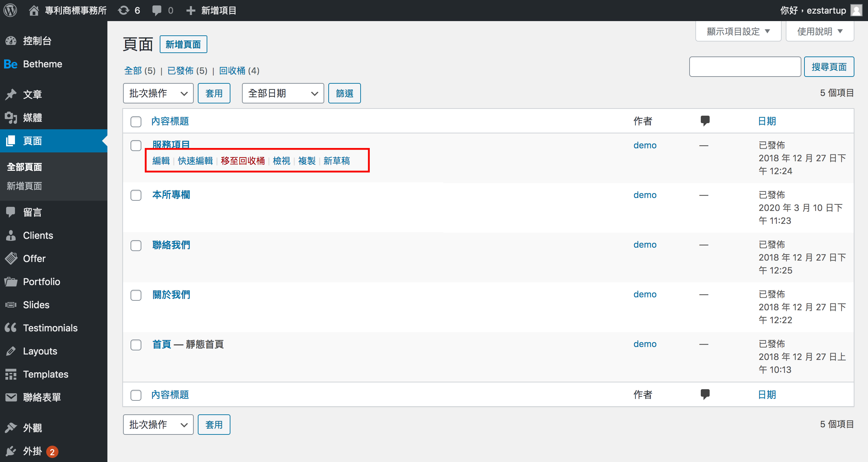This screenshot has width=868, height=462.
Task: Switch to the 回收桶 (4) filter view
Action: click(232, 71)
